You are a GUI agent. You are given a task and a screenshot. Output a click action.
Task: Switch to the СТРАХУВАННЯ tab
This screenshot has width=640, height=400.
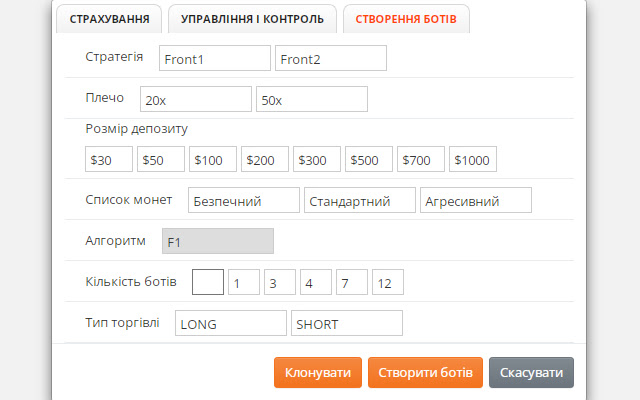coord(109,19)
